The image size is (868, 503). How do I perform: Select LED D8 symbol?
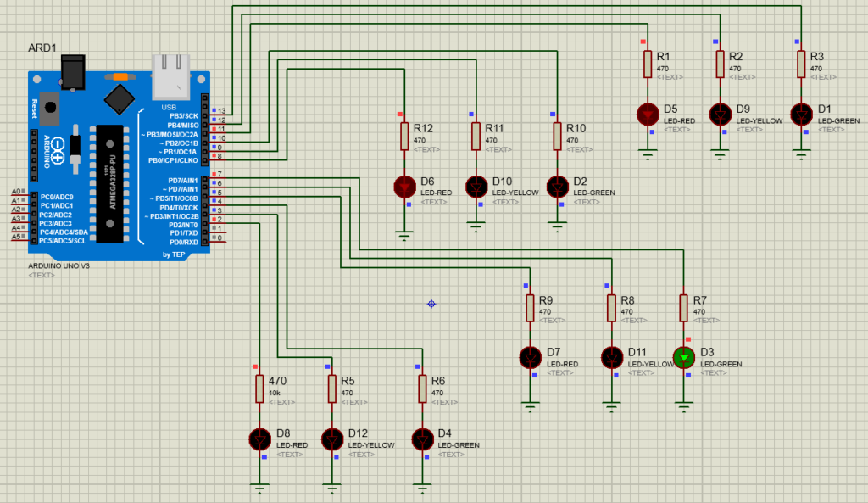[259, 439]
